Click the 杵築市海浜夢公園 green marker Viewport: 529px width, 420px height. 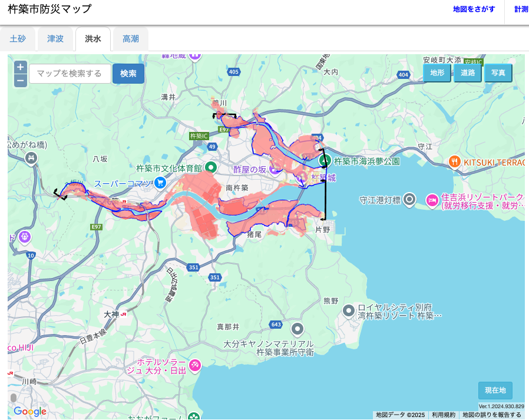pyautogui.click(x=325, y=160)
